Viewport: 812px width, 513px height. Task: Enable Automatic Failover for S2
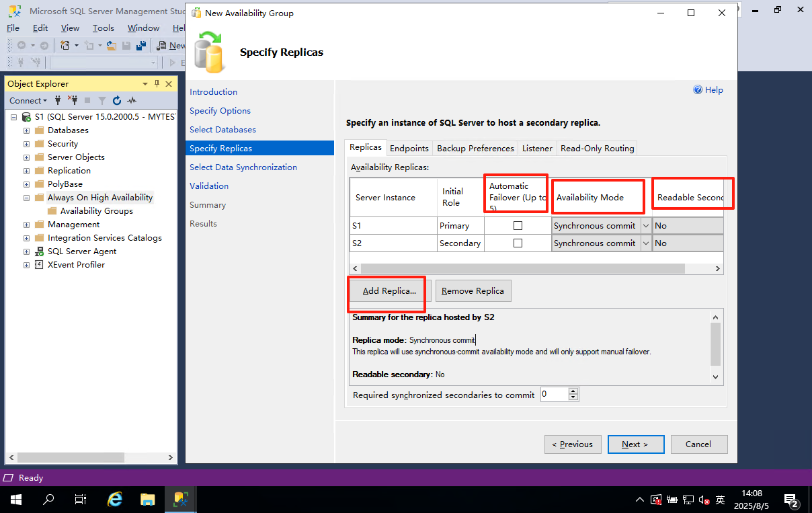coord(518,243)
